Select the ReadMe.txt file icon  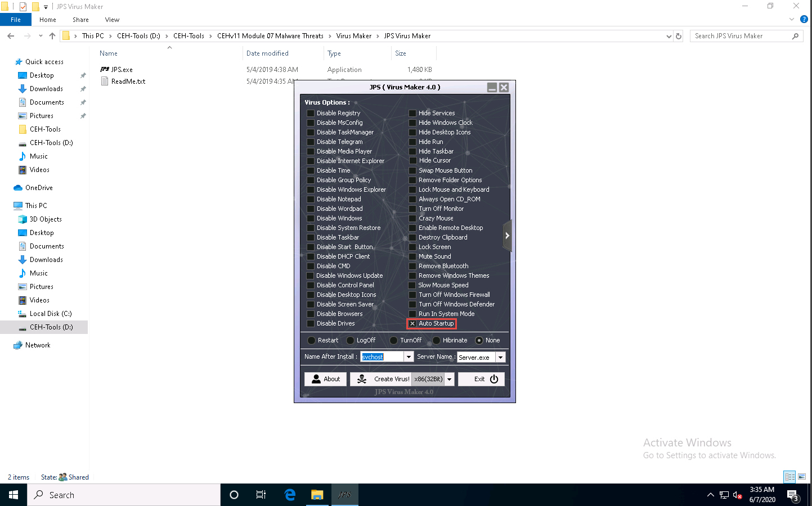click(105, 82)
